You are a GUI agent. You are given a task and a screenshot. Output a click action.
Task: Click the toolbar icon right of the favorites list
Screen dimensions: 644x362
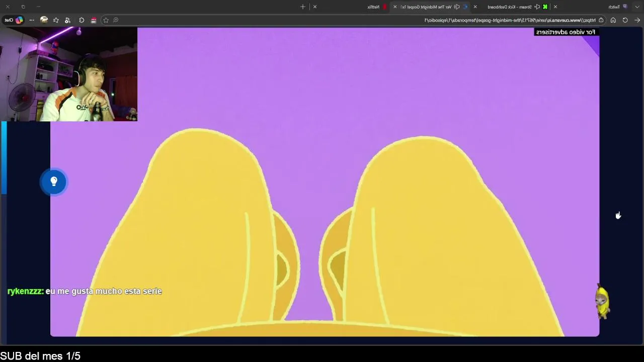click(67, 20)
